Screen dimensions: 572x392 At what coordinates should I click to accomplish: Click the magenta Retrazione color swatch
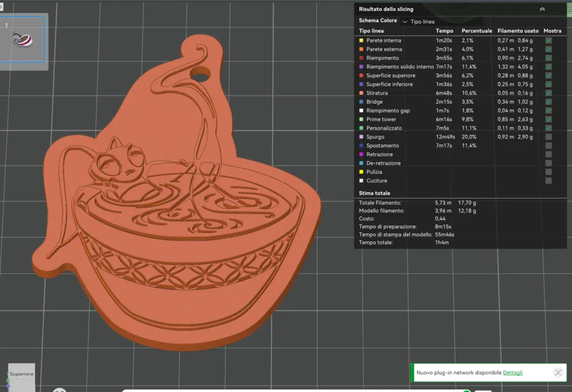pos(361,155)
